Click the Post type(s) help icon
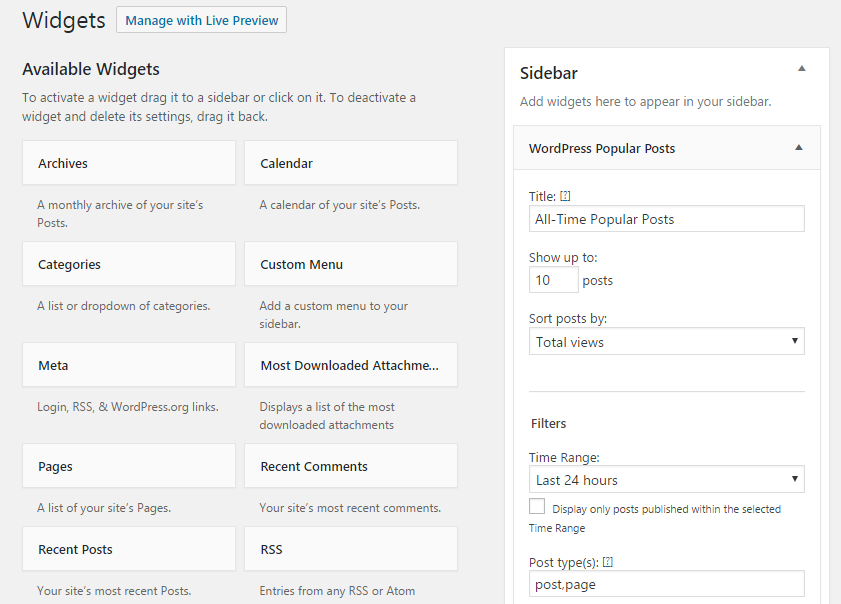The image size is (841, 604). click(608, 562)
